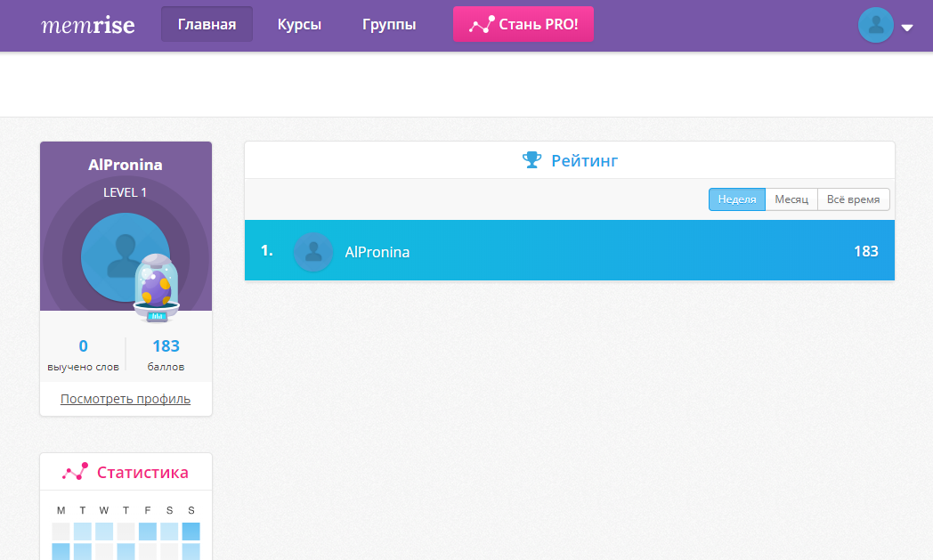Image resolution: width=933 pixels, height=560 pixels.
Task: Click the memrise logo
Action: coord(88,24)
